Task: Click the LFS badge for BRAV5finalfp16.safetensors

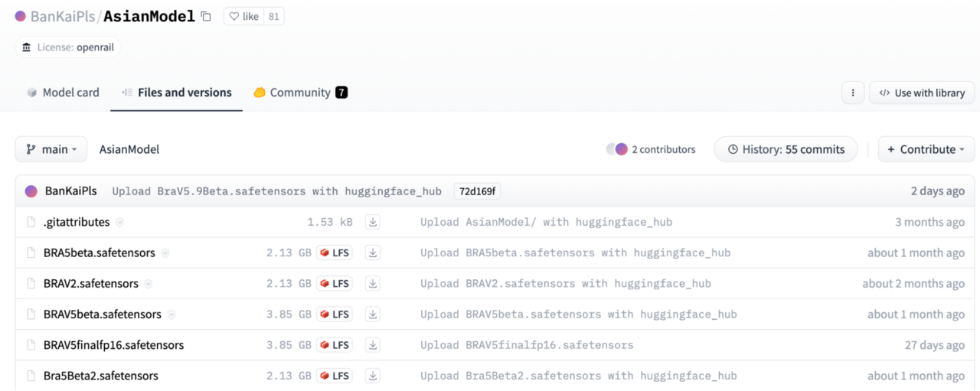Action: [x=335, y=345]
